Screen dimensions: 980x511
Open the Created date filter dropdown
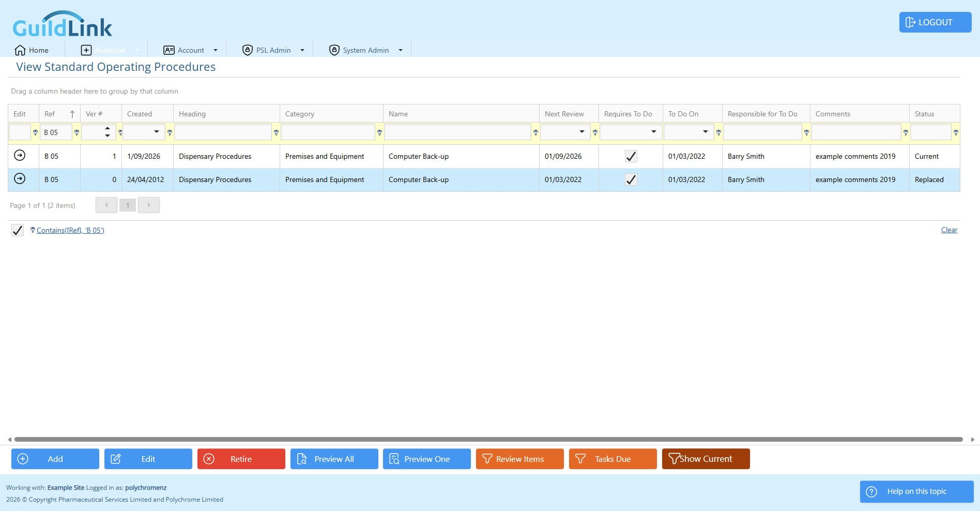point(157,132)
